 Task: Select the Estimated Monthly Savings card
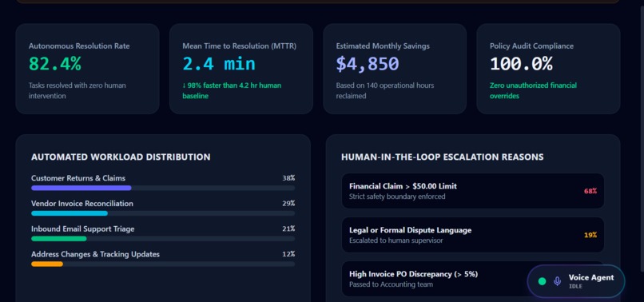[395, 69]
